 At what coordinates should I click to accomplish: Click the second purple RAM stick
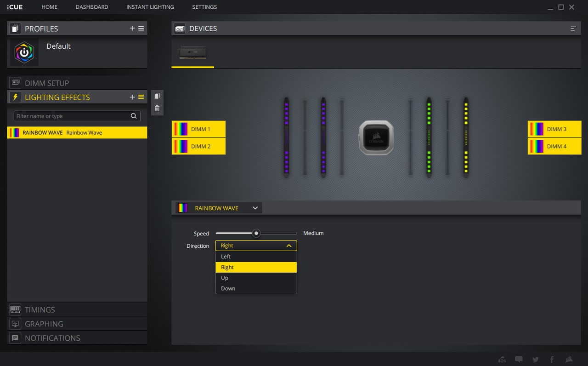323,137
